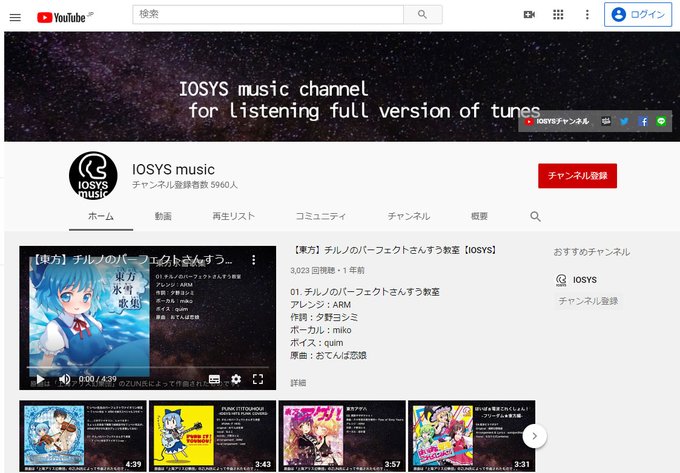This screenshot has height=473, width=680.
Task: Toggle subtitles on featured video
Action: (214, 379)
